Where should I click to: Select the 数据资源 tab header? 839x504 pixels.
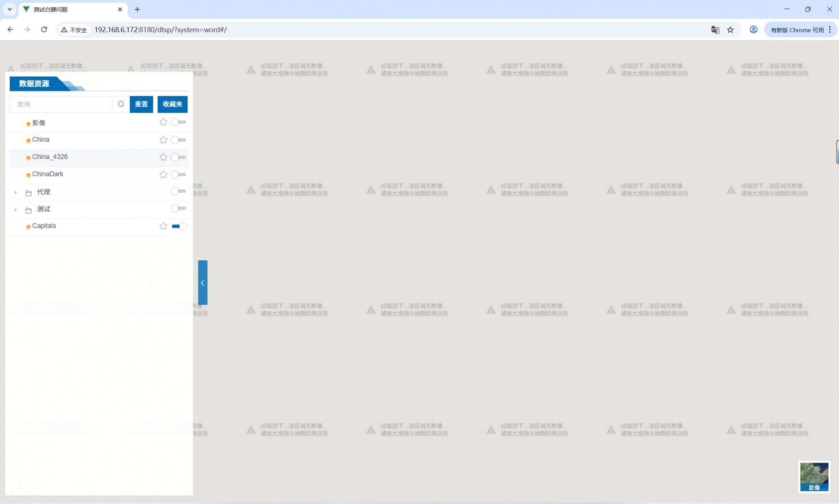(x=34, y=83)
